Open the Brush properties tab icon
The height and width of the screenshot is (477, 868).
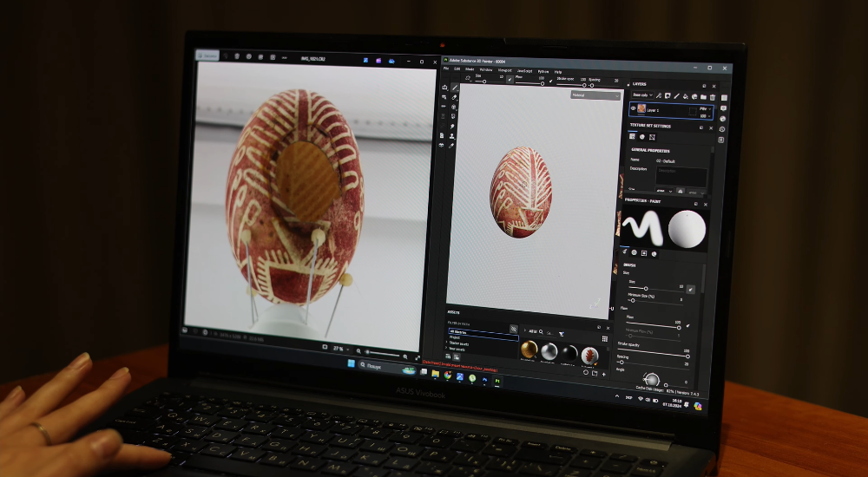pos(624,252)
